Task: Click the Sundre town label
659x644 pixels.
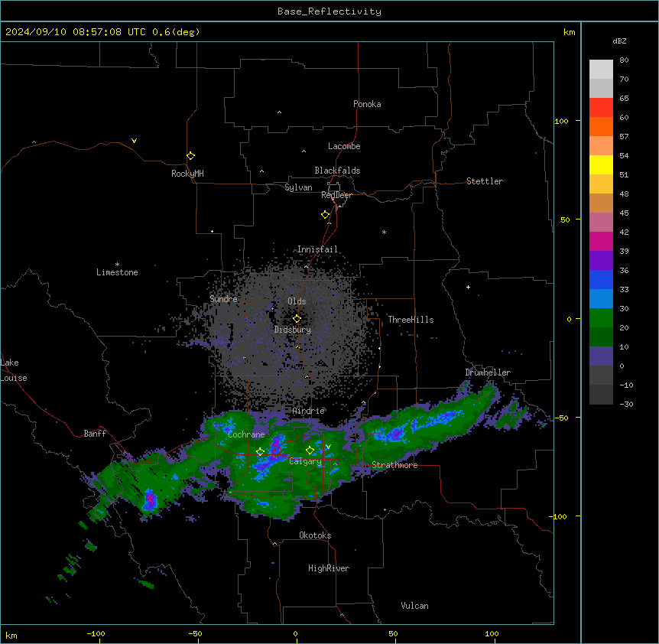Action: coord(223,299)
